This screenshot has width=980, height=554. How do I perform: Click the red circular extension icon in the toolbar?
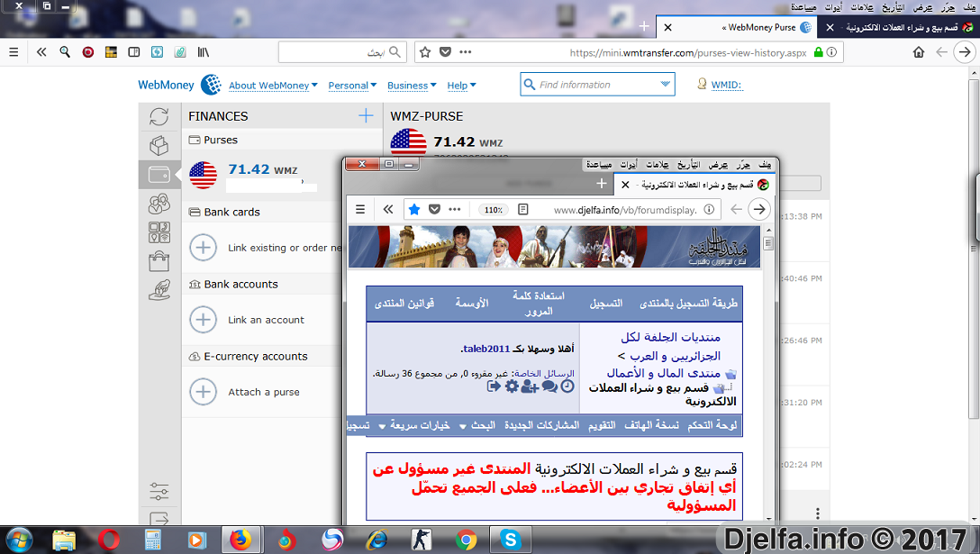coord(88,52)
